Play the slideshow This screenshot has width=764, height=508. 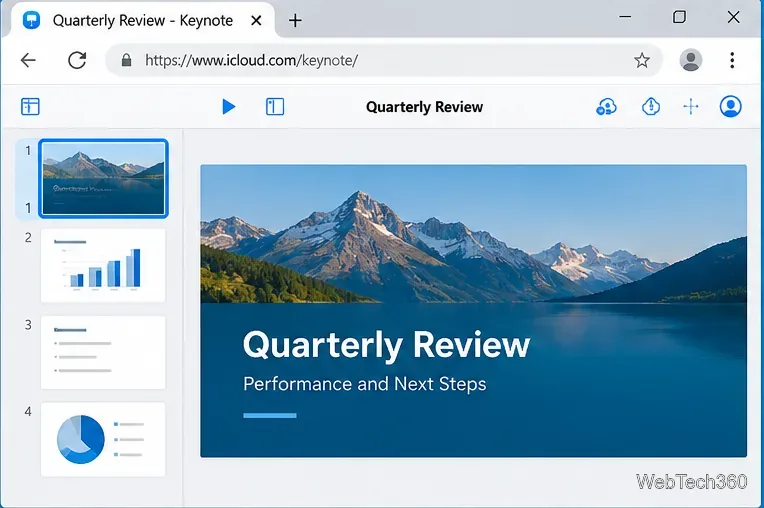[229, 107]
